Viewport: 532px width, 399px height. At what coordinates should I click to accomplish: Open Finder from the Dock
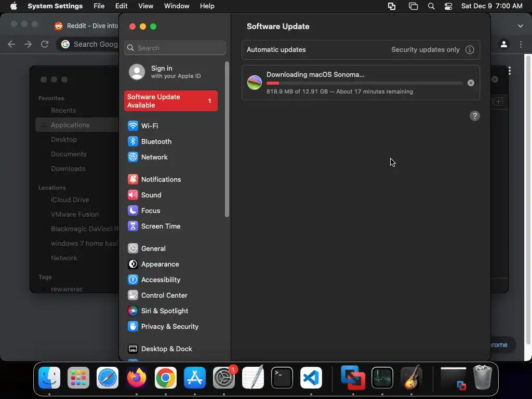click(49, 378)
